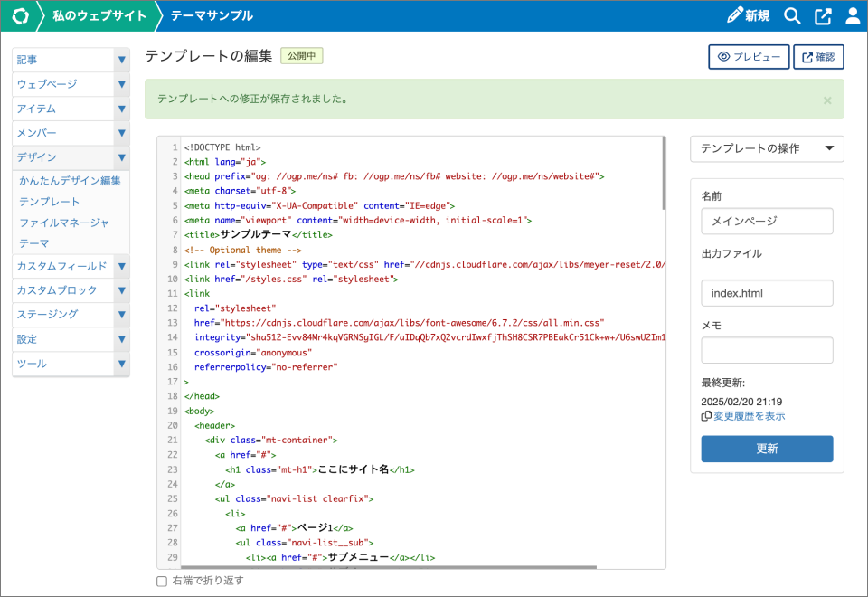This screenshot has width=868, height=597.
Task: Enable the 右端で折り返す checkbox
Action: click(162, 581)
